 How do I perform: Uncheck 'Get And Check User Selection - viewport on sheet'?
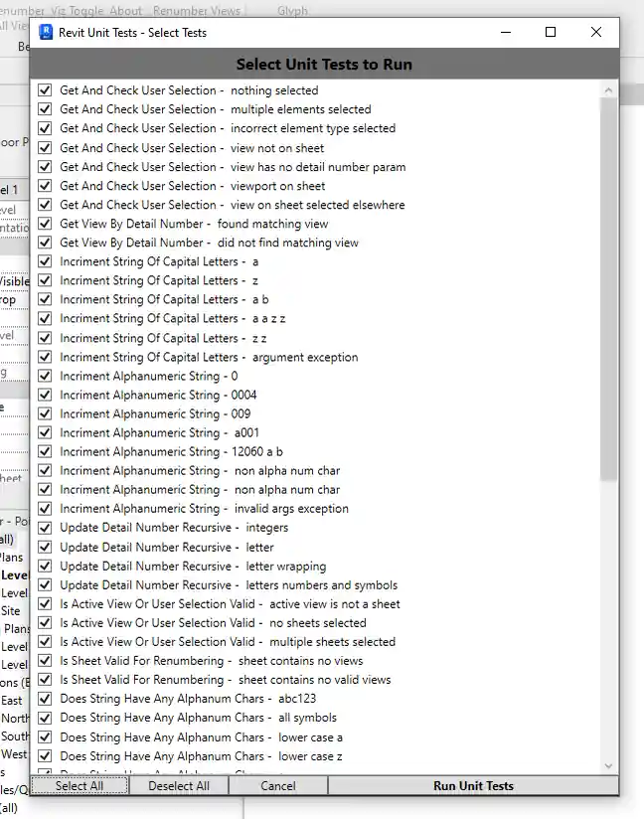45,186
